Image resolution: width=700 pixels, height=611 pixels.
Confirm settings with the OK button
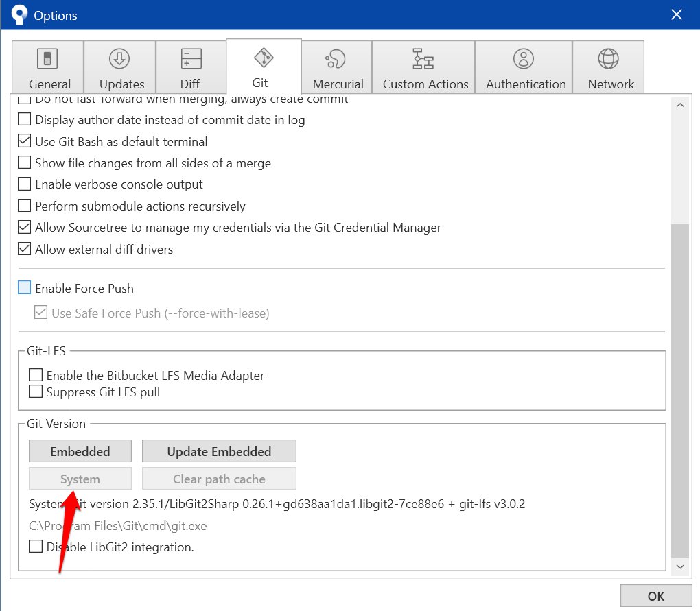[655, 595]
